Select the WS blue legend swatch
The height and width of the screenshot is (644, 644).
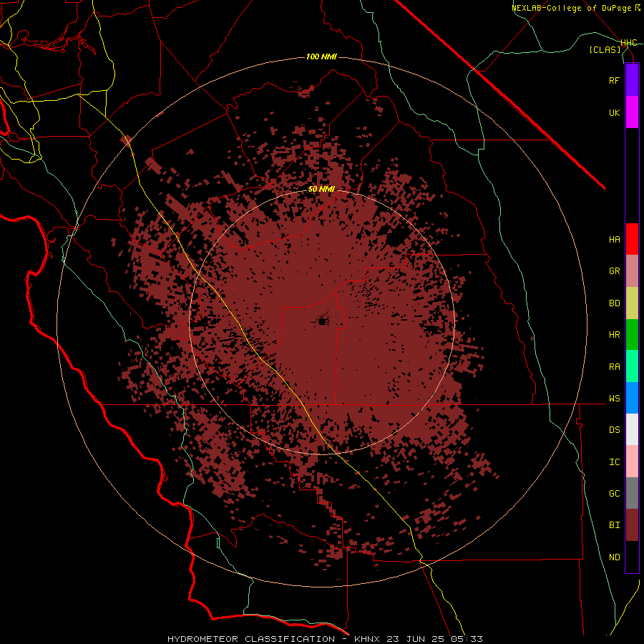point(632,398)
